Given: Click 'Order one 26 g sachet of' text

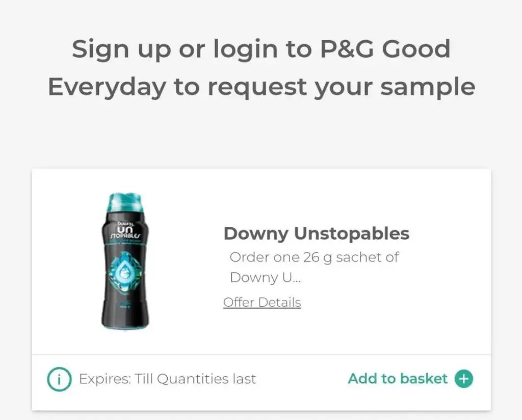Looking at the screenshot, I should click(314, 257).
